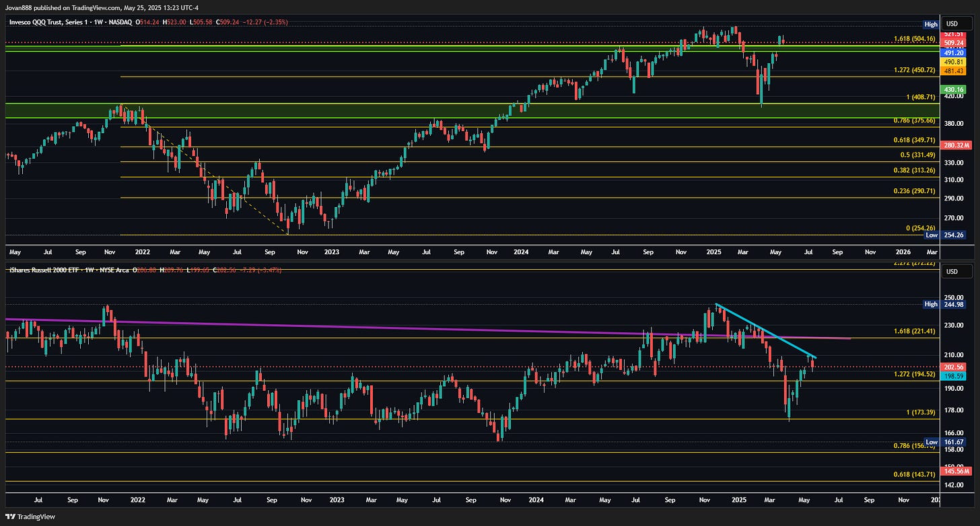Click the 2022 label on the QQQ time axis
The height and width of the screenshot is (526, 980).
pyautogui.click(x=143, y=251)
